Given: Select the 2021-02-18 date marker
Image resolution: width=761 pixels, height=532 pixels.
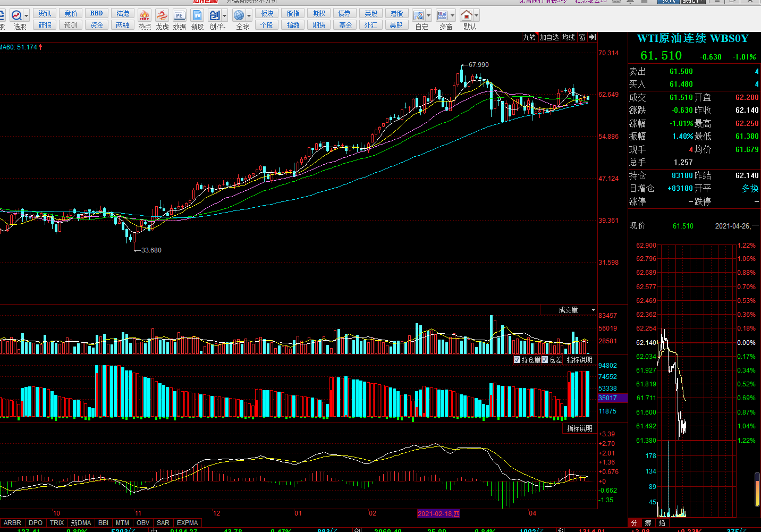Looking at the screenshot, I should click(438, 513).
